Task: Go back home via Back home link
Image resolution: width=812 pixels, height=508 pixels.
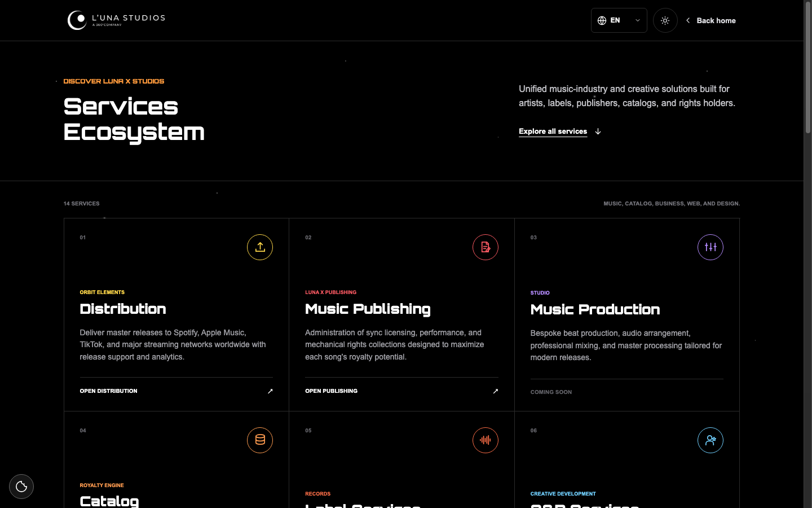Action: point(710,20)
